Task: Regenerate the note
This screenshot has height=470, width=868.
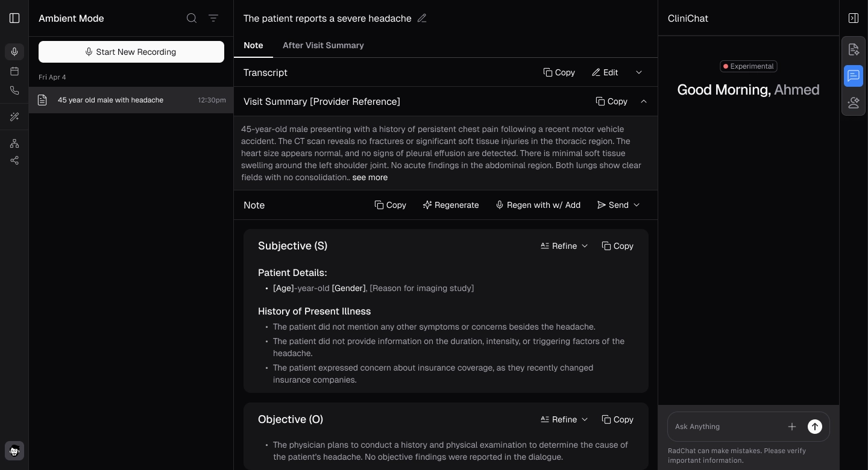Action: pyautogui.click(x=451, y=205)
